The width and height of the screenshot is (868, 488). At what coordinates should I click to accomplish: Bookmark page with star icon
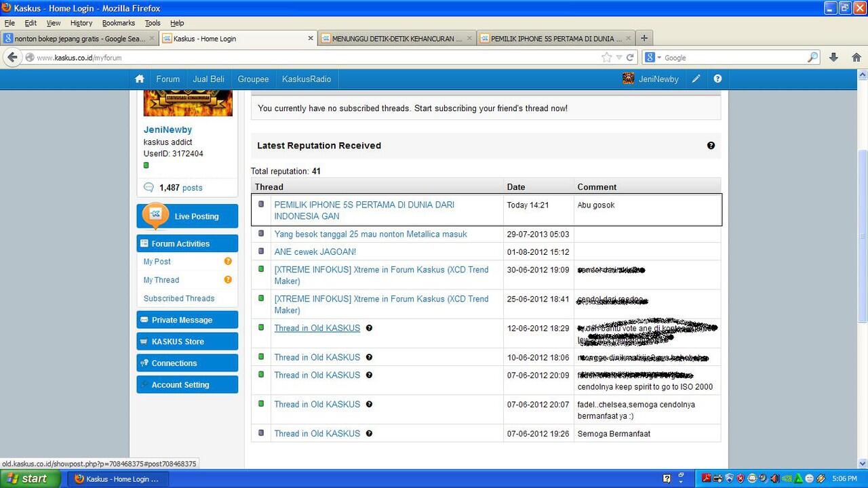[606, 58]
